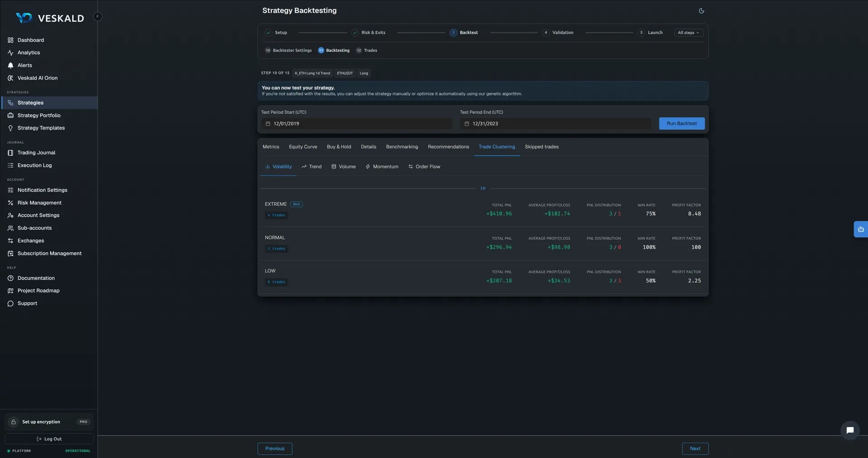This screenshot has height=458, width=868.
Task: Open the Analytics pulse icon
Action: 10,53
